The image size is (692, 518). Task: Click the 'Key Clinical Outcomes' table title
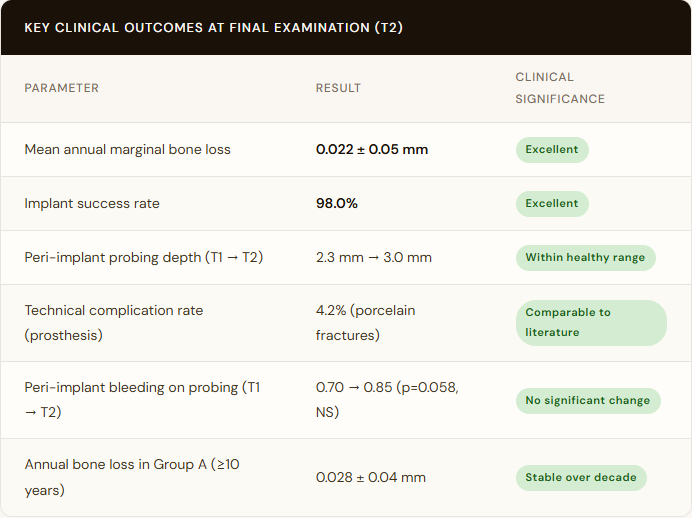point(213,27)
